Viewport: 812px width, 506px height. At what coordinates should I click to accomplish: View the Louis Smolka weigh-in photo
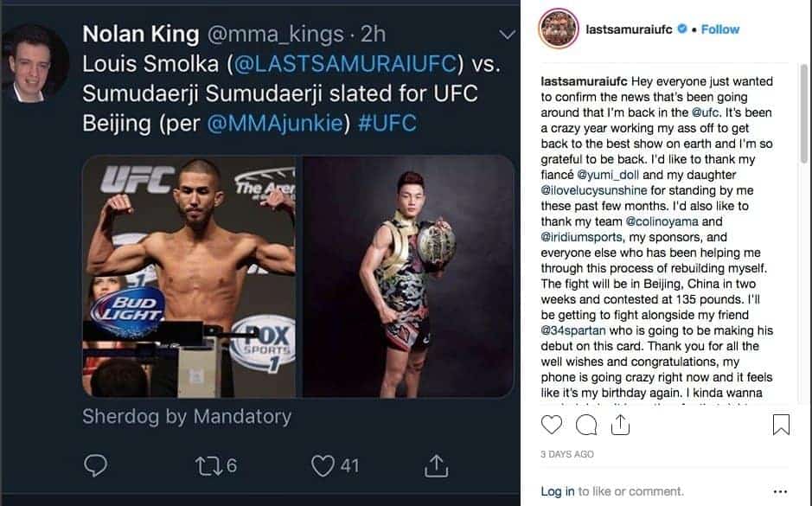(x=189, y=277)
